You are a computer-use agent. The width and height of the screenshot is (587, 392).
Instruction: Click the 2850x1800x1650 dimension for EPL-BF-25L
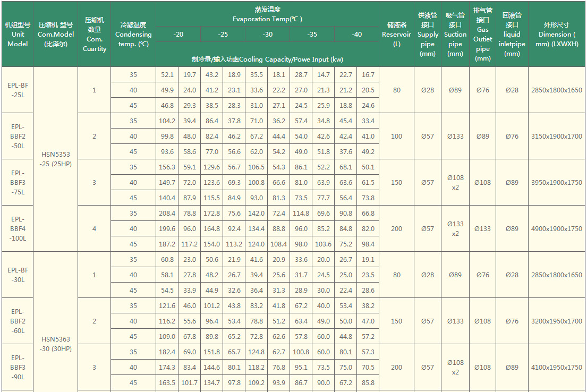(557, 90)
